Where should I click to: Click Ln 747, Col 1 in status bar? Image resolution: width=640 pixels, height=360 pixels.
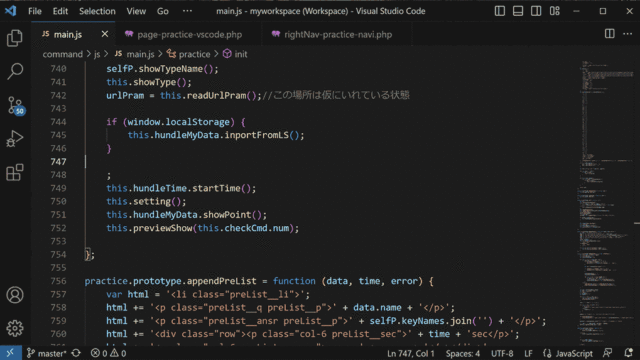(x=411, y=353)
